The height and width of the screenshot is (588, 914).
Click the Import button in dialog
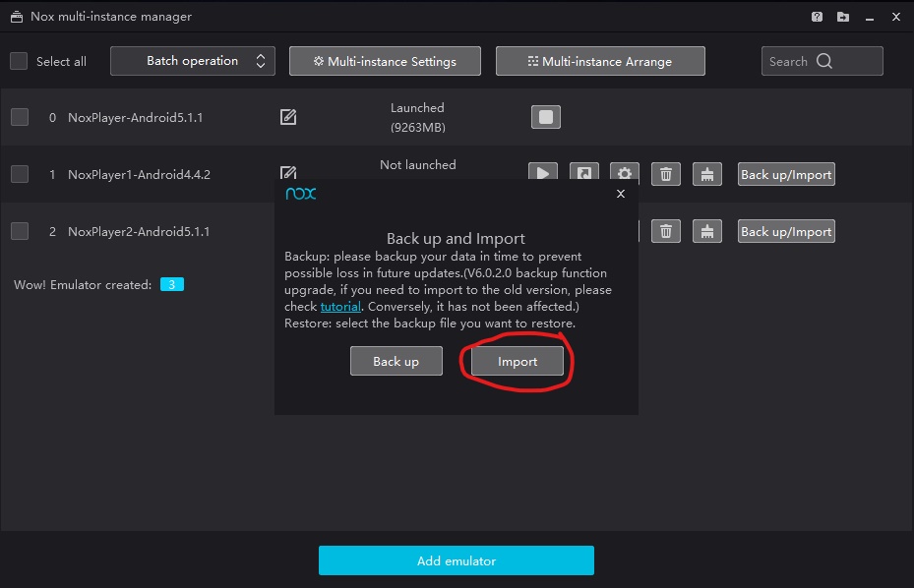click(518, 361)
